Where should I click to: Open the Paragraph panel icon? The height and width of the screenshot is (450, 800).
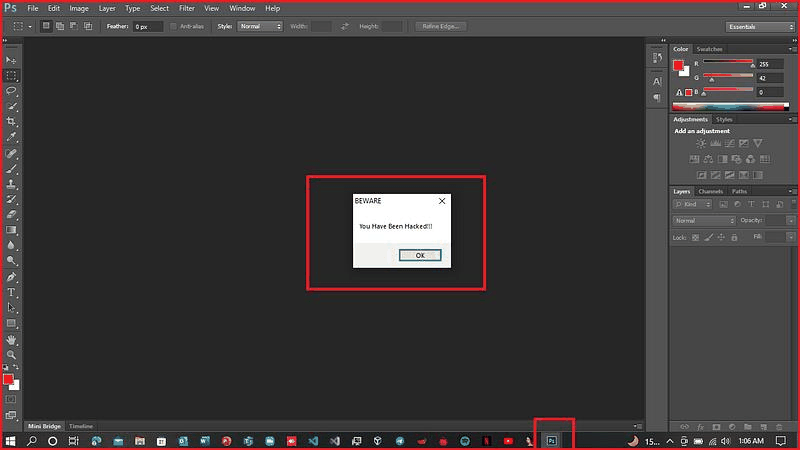point(657,97)
